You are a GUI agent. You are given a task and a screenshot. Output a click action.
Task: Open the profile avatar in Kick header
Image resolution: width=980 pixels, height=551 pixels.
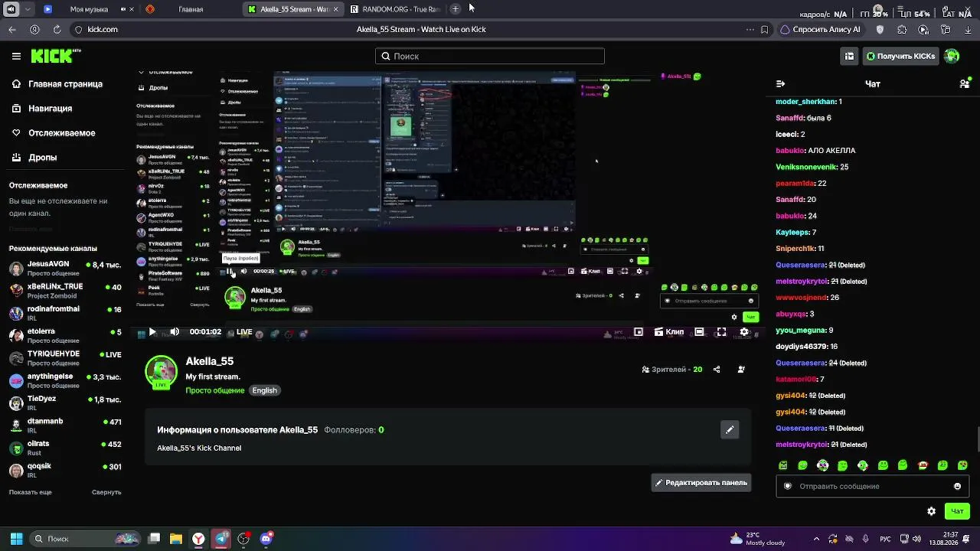tap(952, 56)
